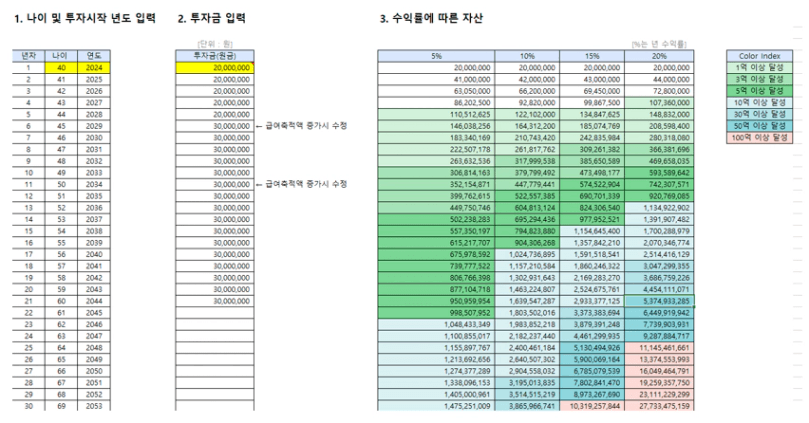Image resolution: width=809 pixels, height=423 pixels.
Task: Click the value 1,024,736,895
Action: pos(527,254)
